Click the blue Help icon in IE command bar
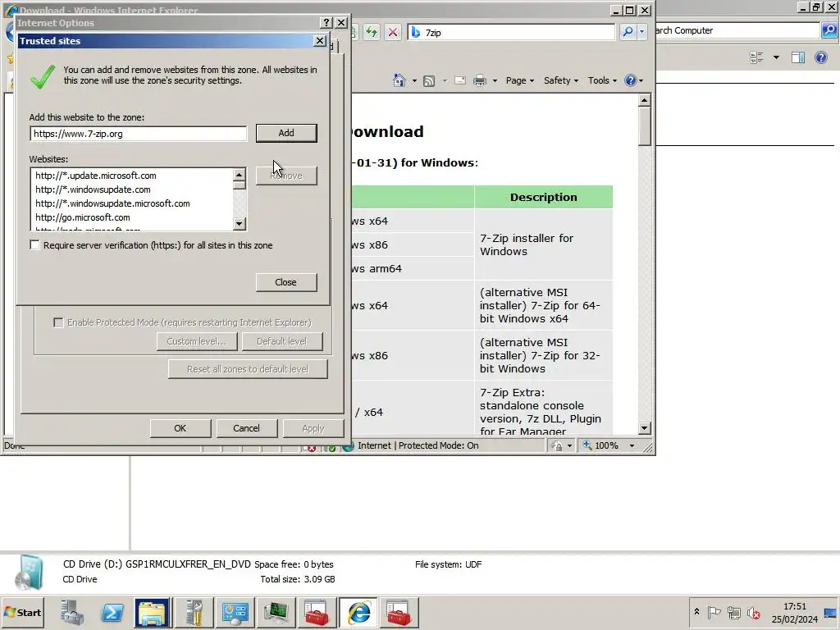 [631, 80]
